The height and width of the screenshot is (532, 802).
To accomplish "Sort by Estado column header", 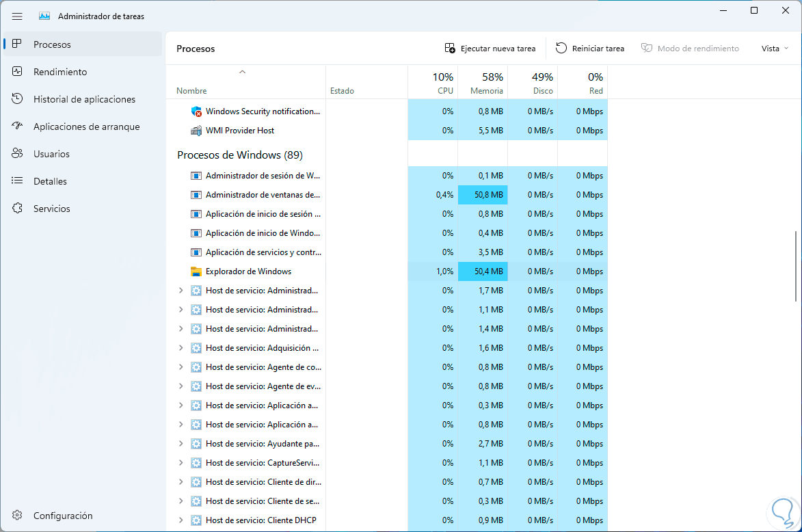I will pos(366,82).
